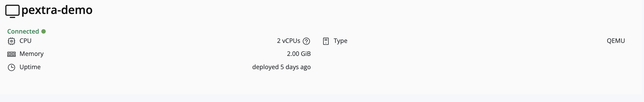Click the Memory label

click(32, 54)
